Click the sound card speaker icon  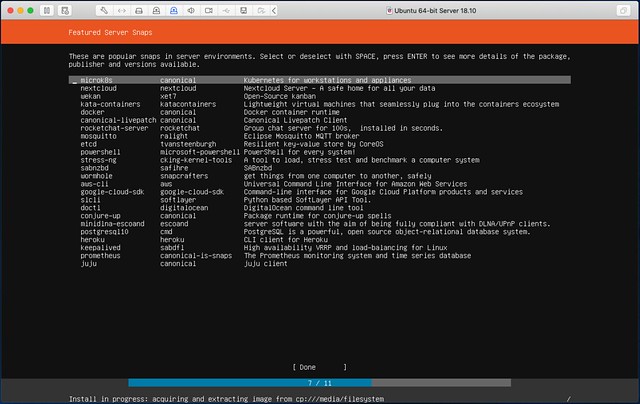(191, 11)
